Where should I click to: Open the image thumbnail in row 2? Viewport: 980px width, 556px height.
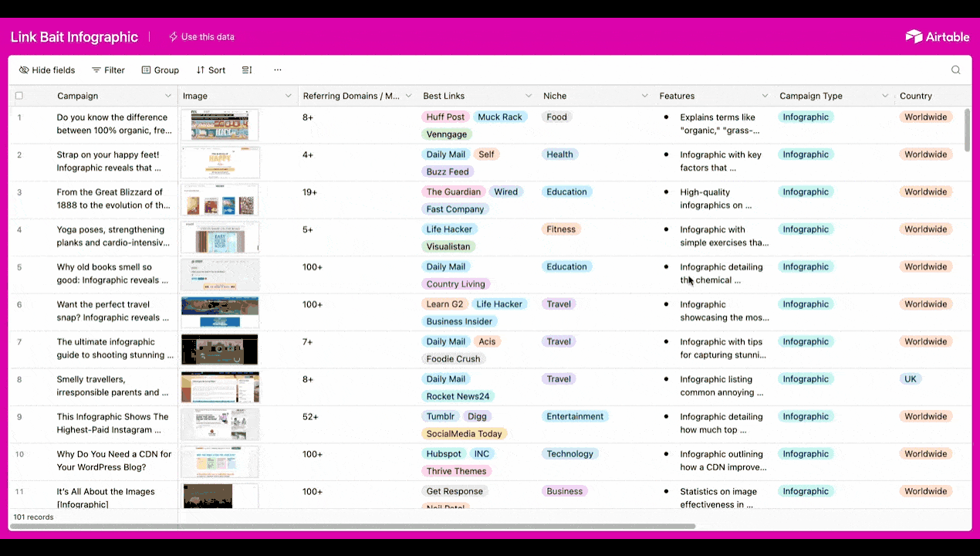220,162
